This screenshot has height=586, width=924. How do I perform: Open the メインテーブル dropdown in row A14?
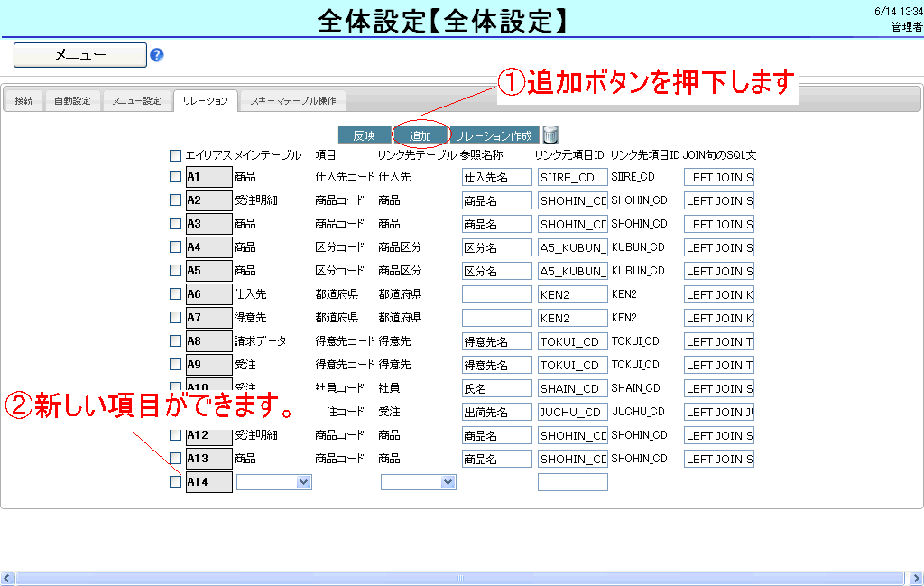[273, 482]
